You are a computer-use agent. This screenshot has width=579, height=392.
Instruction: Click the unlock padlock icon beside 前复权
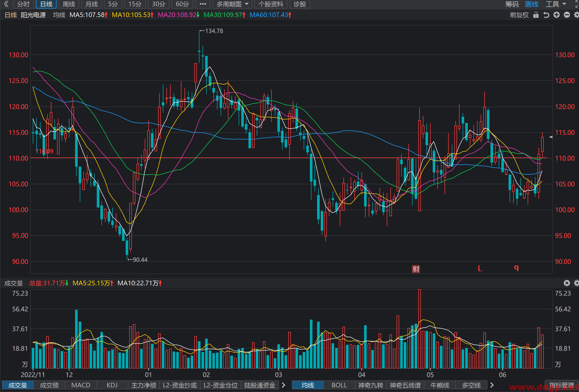(536, 15)
